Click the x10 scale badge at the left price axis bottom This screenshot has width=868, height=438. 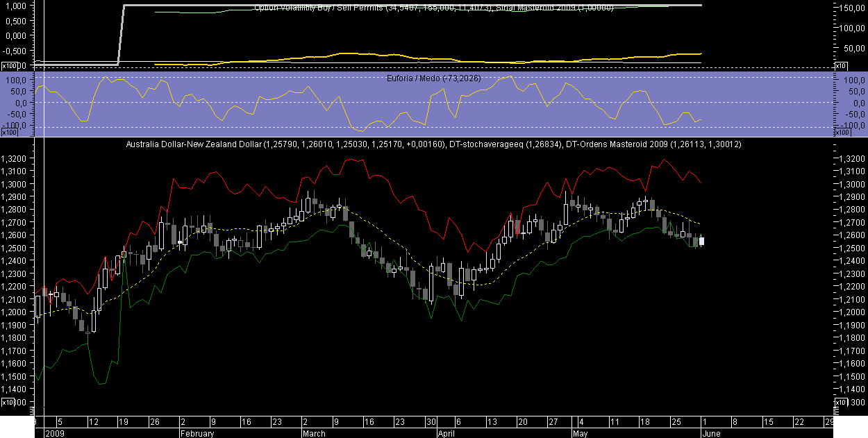click(8, 402)
